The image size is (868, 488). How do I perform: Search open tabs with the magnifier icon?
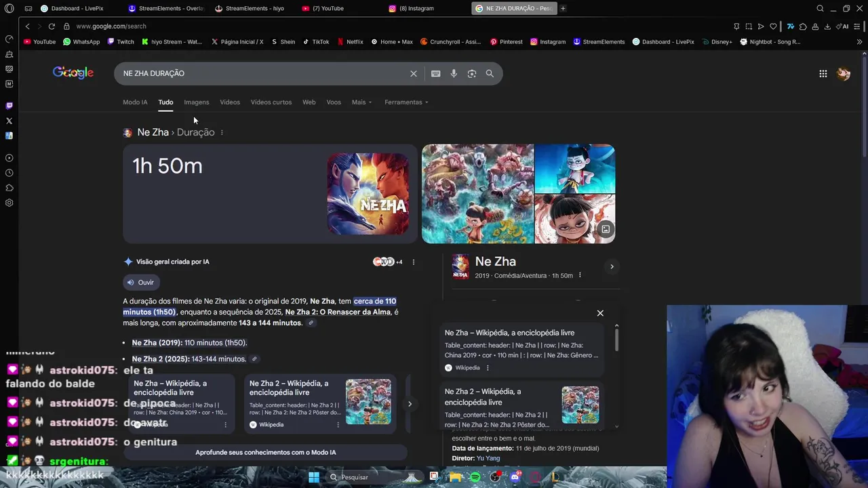point(820,8)
